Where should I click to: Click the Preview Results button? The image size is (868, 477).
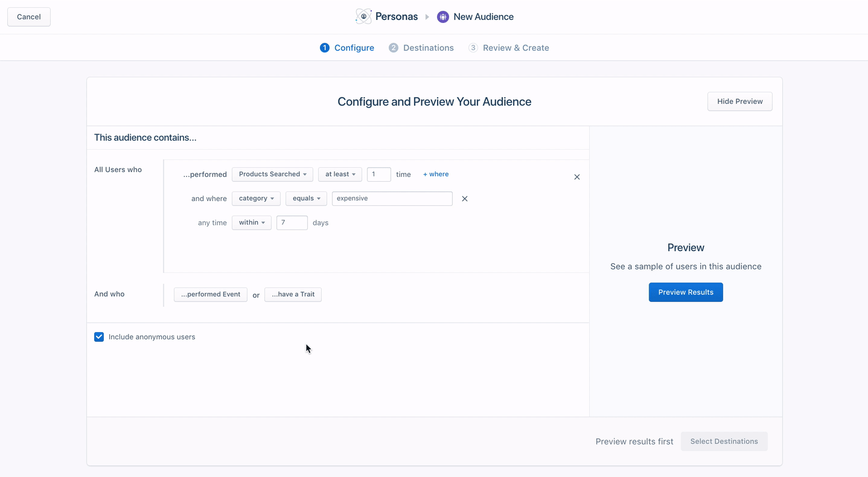coord(686,292)
